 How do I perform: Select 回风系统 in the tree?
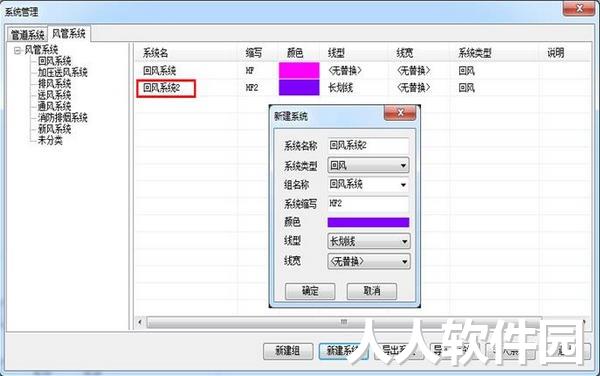(54, 61)
